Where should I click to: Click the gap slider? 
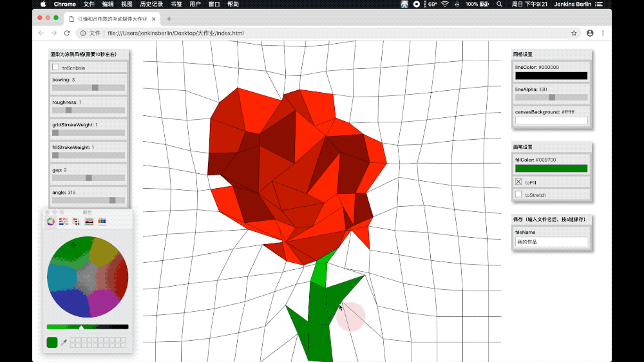(88, 178)
